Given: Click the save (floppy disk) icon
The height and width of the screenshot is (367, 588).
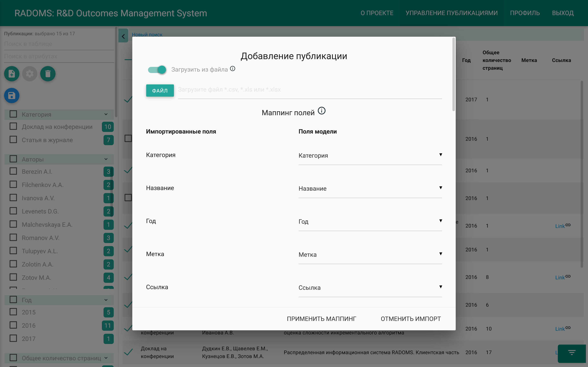Looking at the screenshot, I should tap(11, 95).
